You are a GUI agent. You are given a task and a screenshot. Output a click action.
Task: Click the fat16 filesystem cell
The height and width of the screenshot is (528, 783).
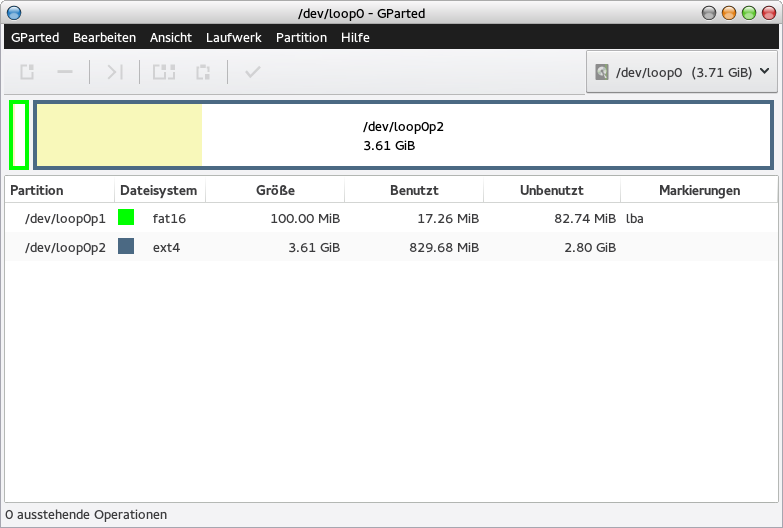pyautogui.click(x=169, y=218)
